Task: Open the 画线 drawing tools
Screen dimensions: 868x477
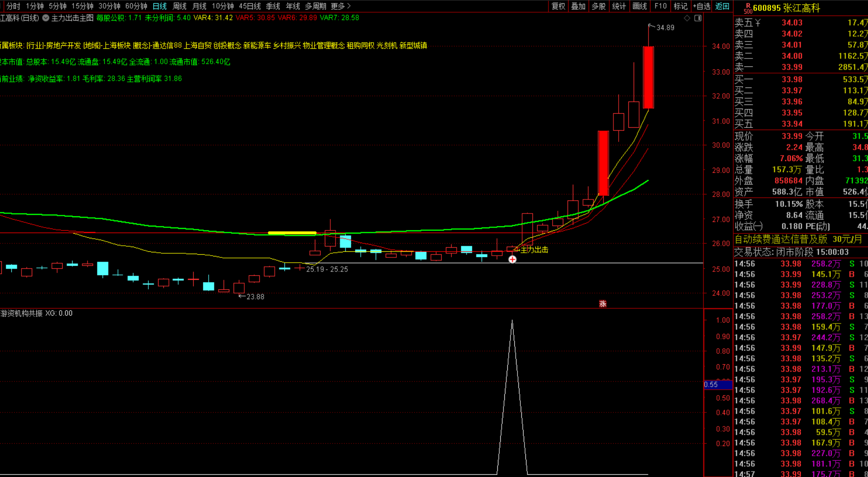Action: 639,6
